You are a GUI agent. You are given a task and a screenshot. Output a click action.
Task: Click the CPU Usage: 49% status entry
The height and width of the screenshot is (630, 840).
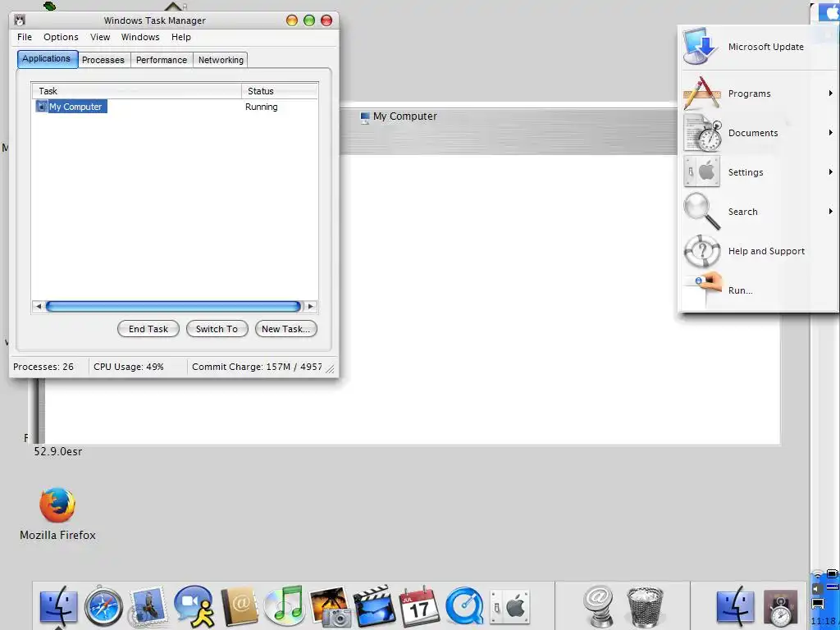pos(129,367)
